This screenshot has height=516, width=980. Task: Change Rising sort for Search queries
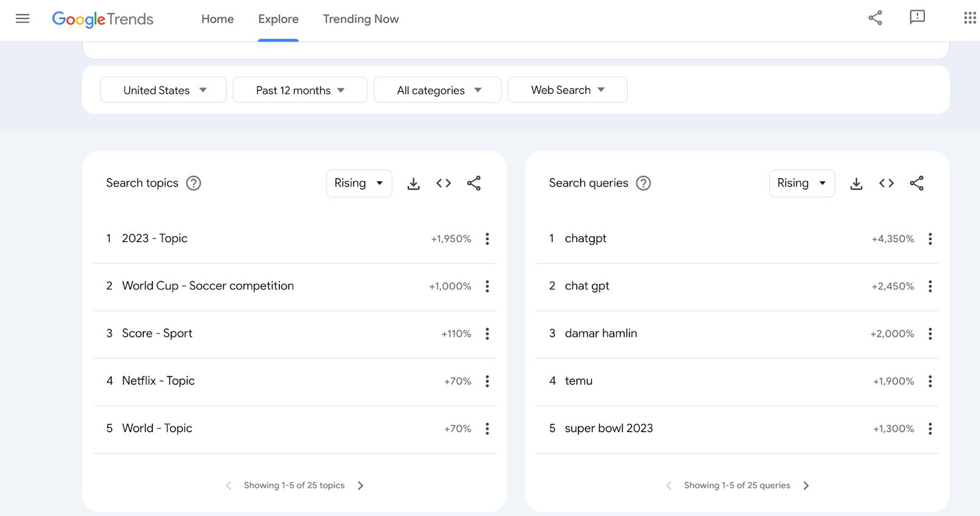coord(802,183)
